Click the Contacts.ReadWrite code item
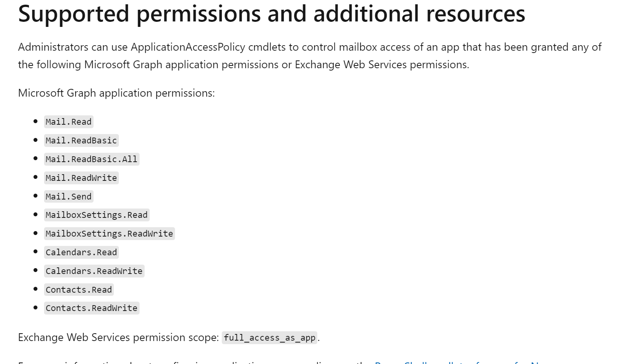The height and width of the screenshot is (364, 626). [x=92, y=308]
